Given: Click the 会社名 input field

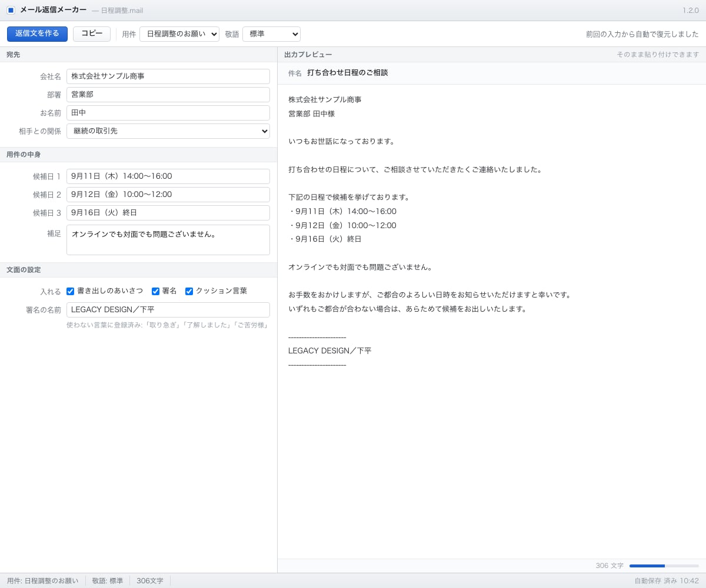Looking at the screenshot, I should (x=168, y=76).
